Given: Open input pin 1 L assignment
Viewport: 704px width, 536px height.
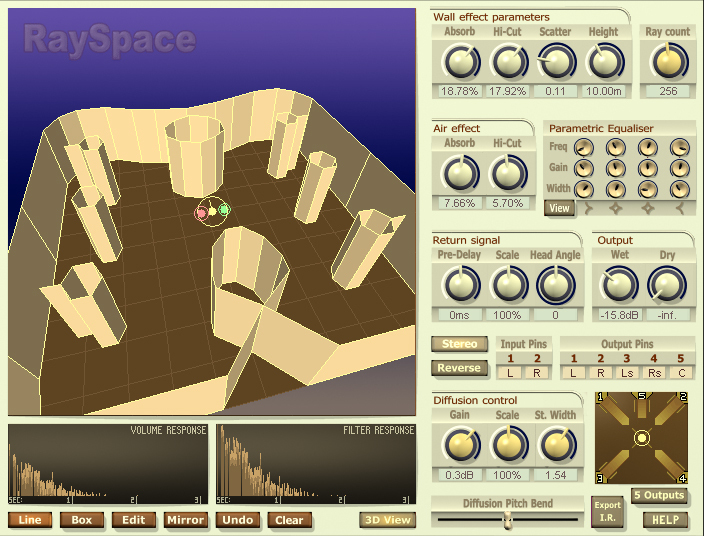Looking at the screenshot, I should point(510,373).
